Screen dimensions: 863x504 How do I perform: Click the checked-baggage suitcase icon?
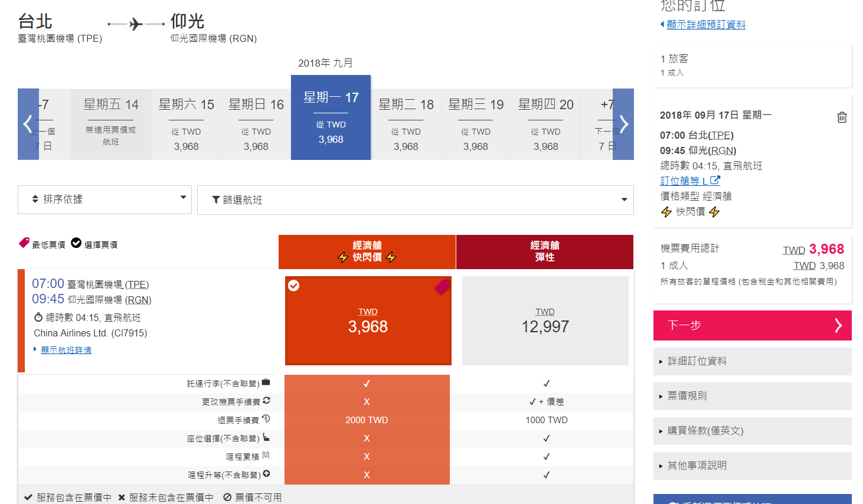(x=266, y=382)
